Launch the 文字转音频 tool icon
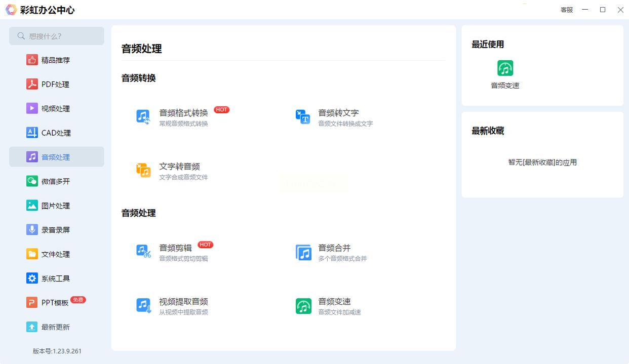Screen dimensions: 629x364 coord(143,170)
